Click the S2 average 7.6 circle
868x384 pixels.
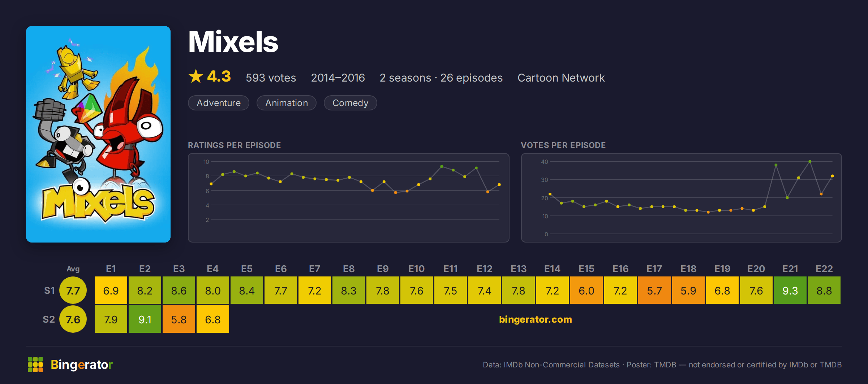click(x=73, y=319)
